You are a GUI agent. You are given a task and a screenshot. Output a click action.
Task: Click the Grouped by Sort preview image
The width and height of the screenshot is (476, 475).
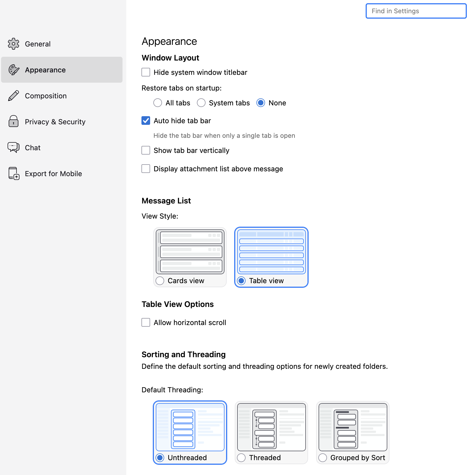[x=353, y=427]
